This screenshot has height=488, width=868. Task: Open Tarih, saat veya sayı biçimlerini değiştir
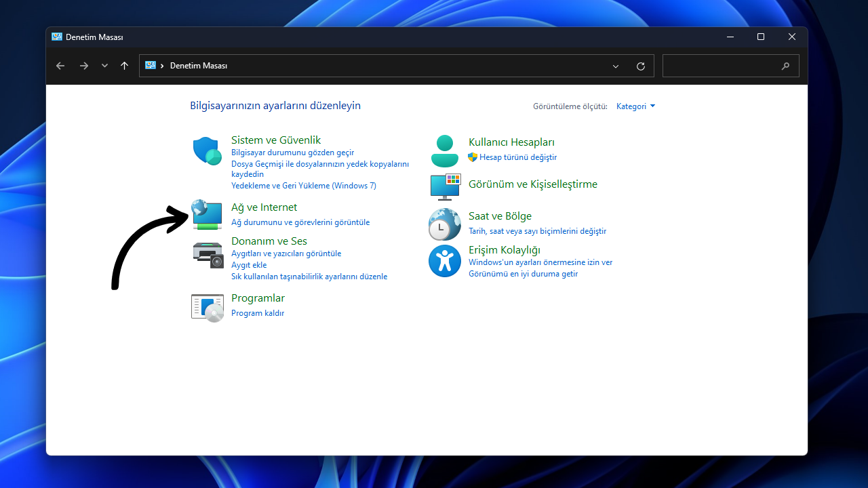click(x=537, y=231)
